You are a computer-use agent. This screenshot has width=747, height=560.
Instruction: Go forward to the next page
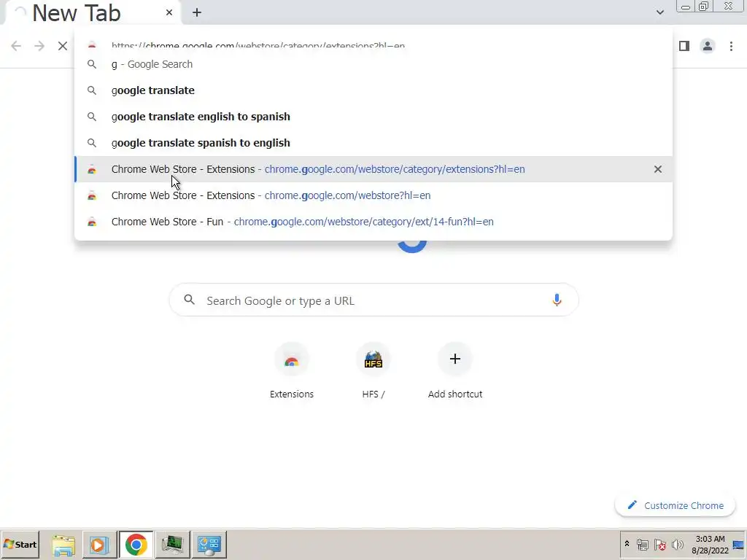pyautogui.click(x=39, y=46)
